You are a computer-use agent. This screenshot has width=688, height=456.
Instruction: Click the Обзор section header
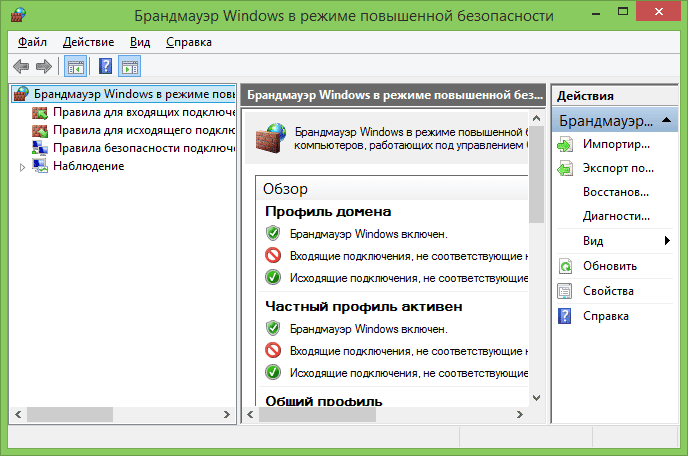tap(285, 189)
